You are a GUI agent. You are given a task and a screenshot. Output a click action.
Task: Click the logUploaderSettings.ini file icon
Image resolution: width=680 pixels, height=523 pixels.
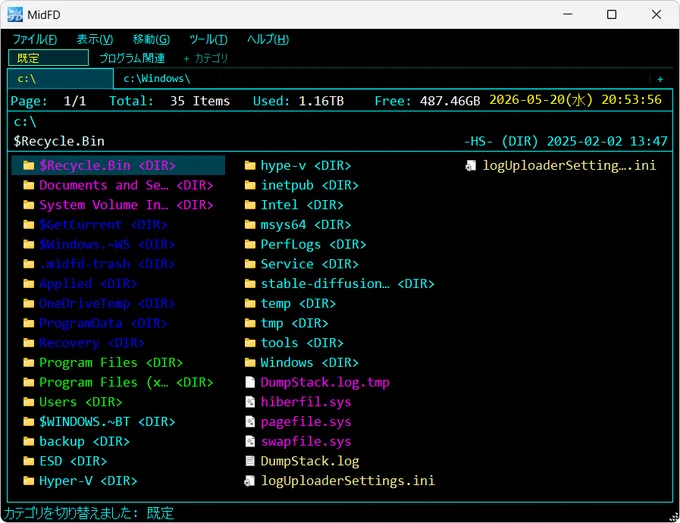pyautogui.click(x=250, y=481)
